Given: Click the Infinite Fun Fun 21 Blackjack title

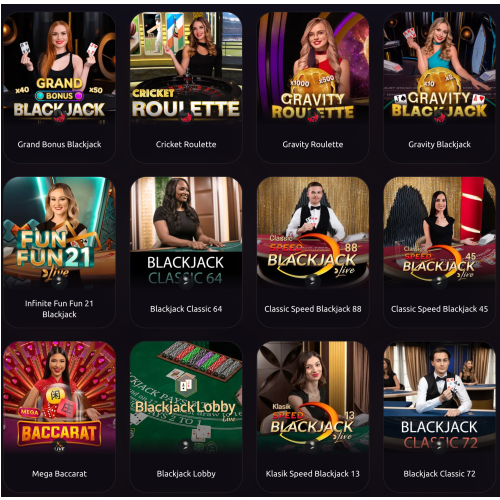Looking at the screenshot, I should pos(59,309).
